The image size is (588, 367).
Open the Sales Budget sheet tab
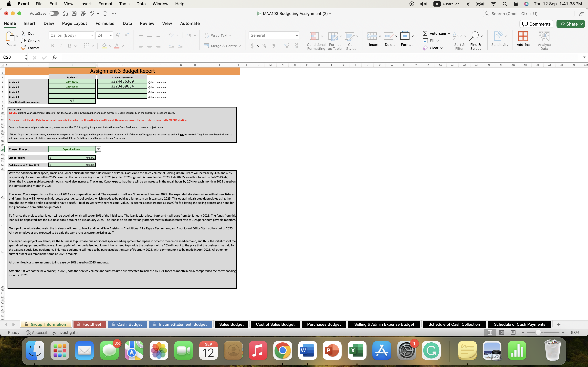tap(231, 324)
